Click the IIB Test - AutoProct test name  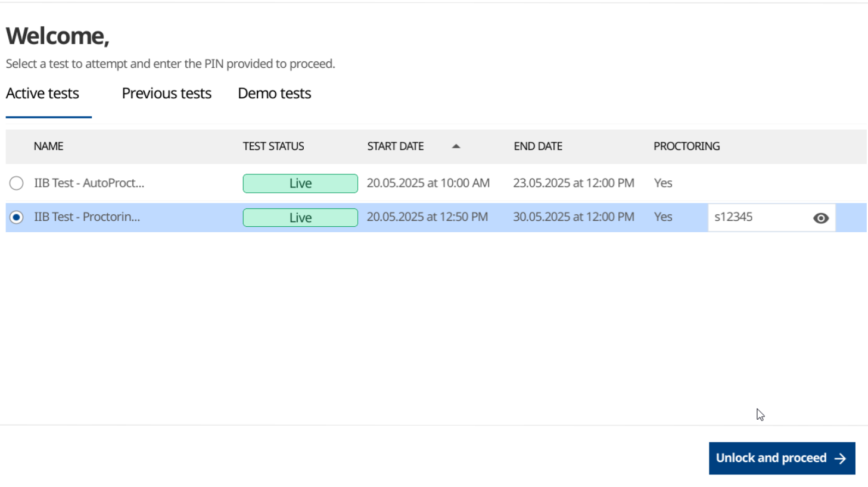point(88,183)
